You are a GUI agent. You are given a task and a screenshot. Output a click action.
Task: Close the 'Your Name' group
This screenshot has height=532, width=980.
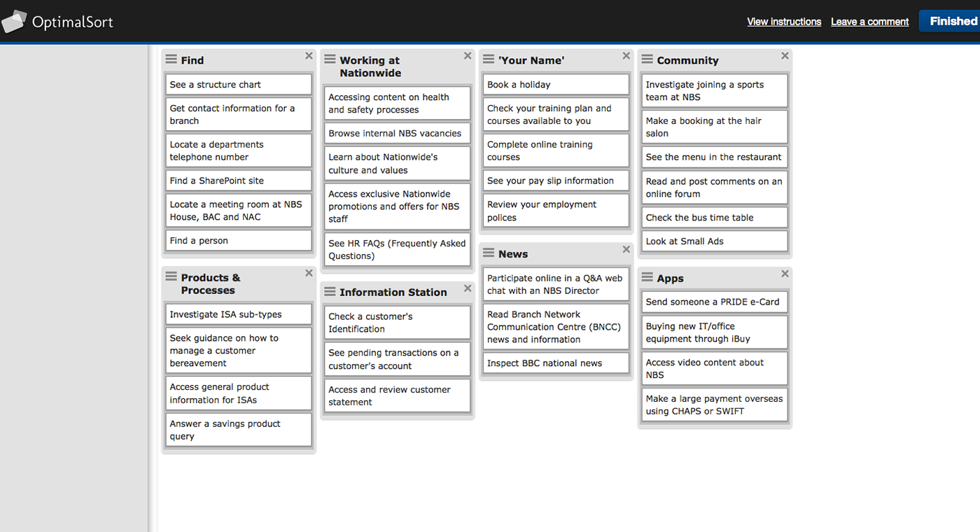click(x=626, y=56)
